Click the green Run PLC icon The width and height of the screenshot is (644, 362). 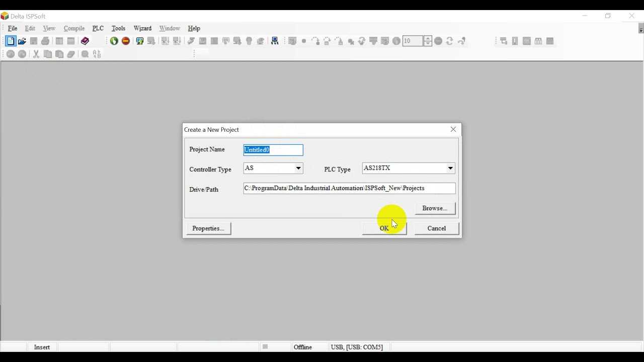point(114,41)
